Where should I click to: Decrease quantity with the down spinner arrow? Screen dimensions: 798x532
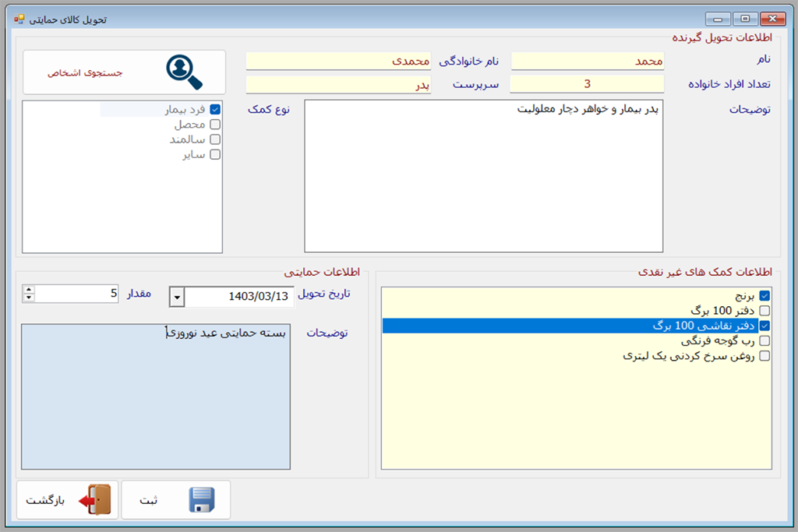point(30,298)
